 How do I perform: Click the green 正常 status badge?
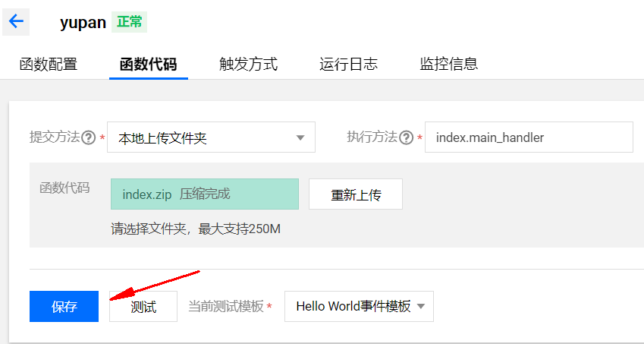pyautogui.click(x=129, y=22)
